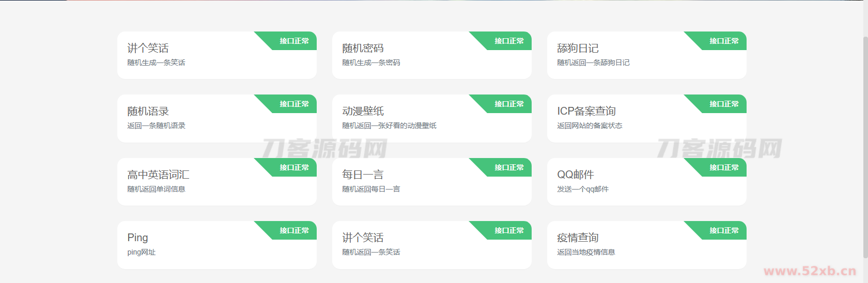Click the Ping card title
This screenshot has width=868, height=283.
click(x=137, y=238)
